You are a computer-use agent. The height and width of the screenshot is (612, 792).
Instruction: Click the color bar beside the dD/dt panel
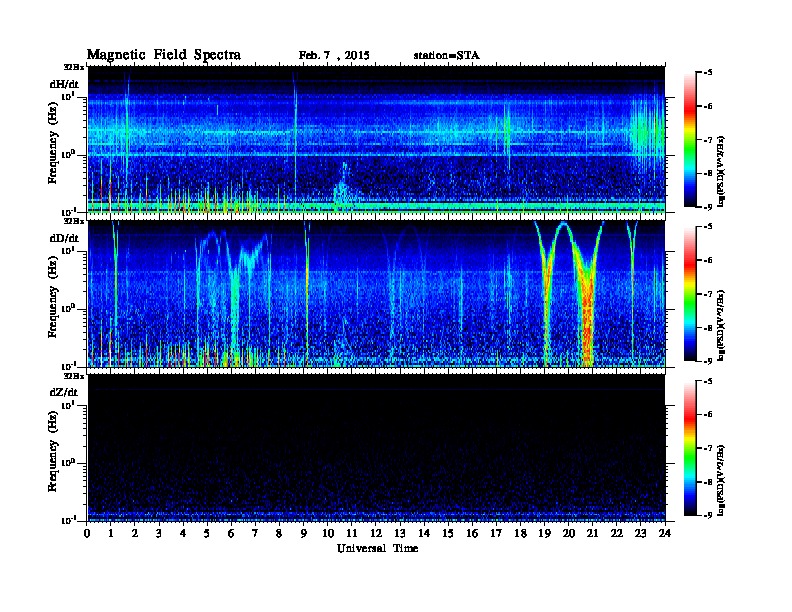(x=690, y=293)
